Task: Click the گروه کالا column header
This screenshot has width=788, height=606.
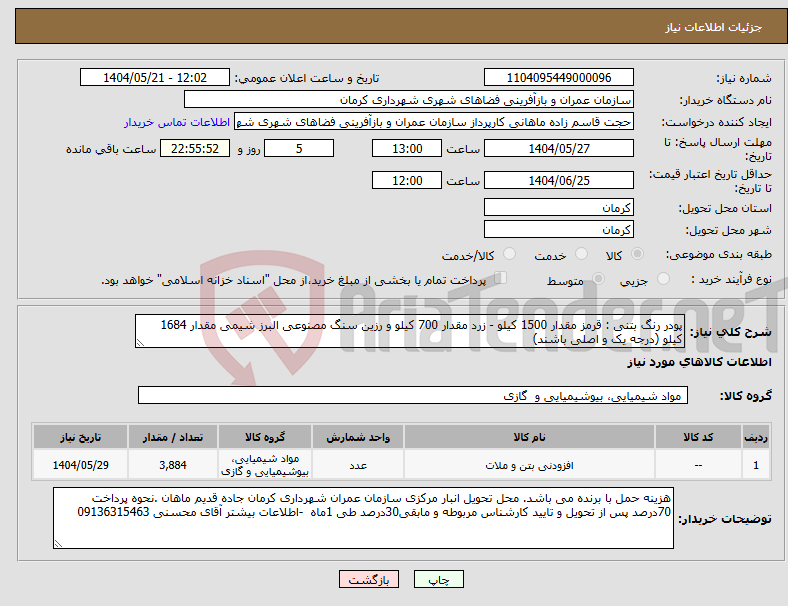Action: click(x=265, y=437)
